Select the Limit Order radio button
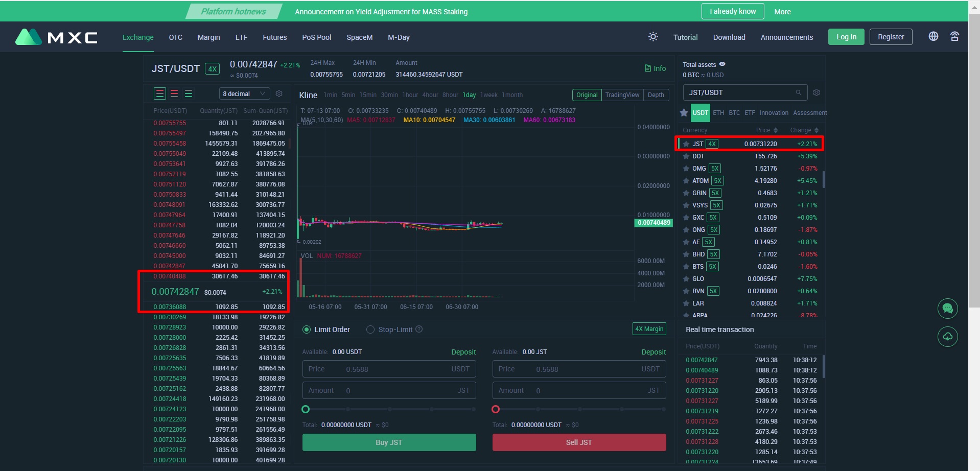980x471 pixels. [x=307, y=329]
